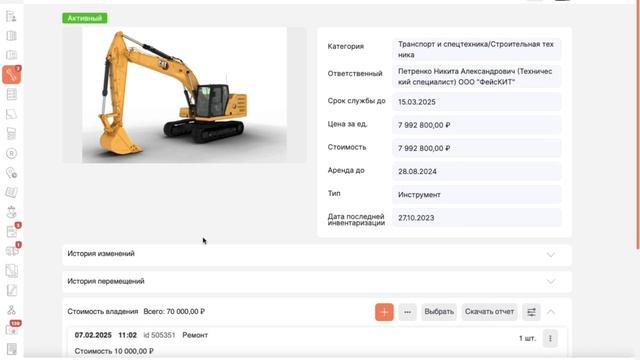Open the slanted sheet icon in sidebar
Image resolution: width=640 pixels, height=360 pixels.
(x=11, y=114)
